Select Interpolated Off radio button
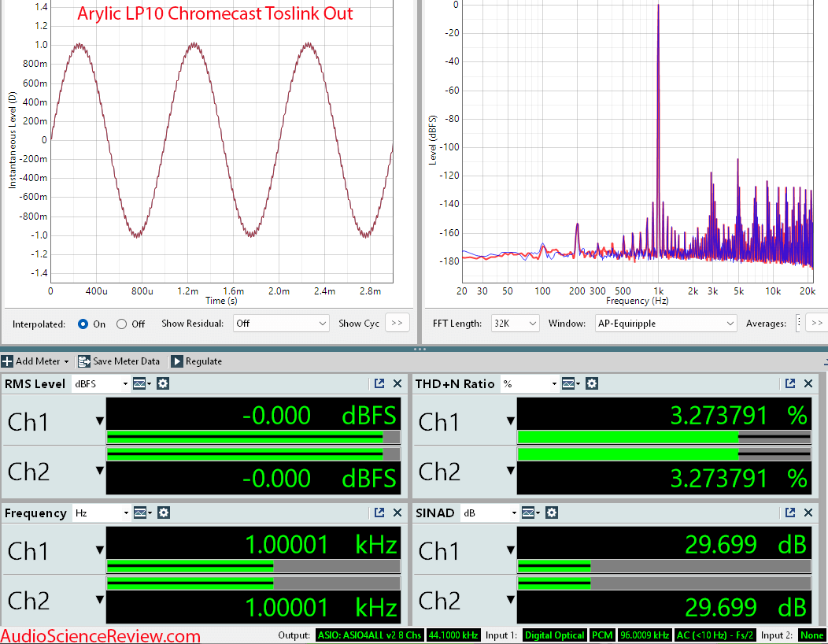This screenshot has width=828, height=644. point(121,324)
